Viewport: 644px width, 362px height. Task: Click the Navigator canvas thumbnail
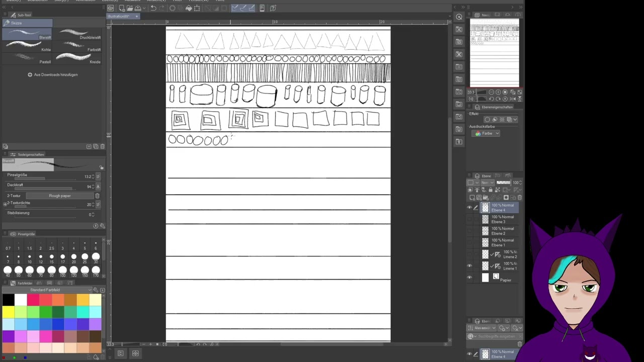pos(495,53)
